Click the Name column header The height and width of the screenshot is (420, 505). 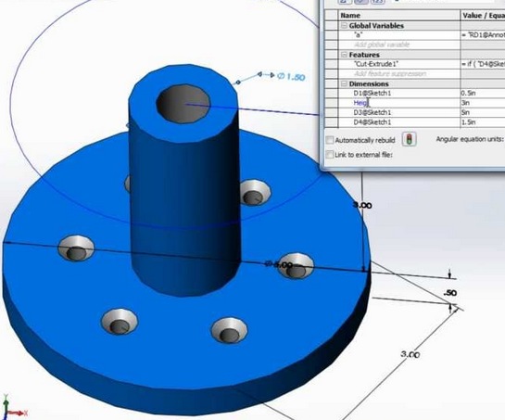click(x=399, y=15)
